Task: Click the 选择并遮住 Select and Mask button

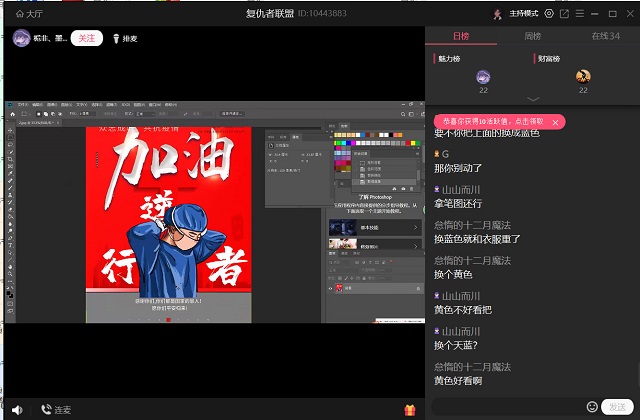Action: point(232,113)
